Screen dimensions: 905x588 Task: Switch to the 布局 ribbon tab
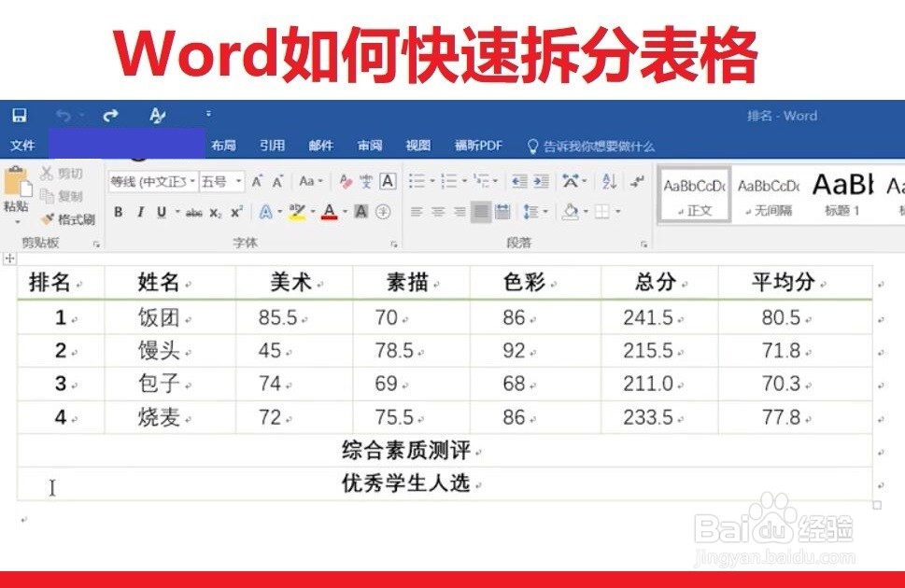coord(223,146)
